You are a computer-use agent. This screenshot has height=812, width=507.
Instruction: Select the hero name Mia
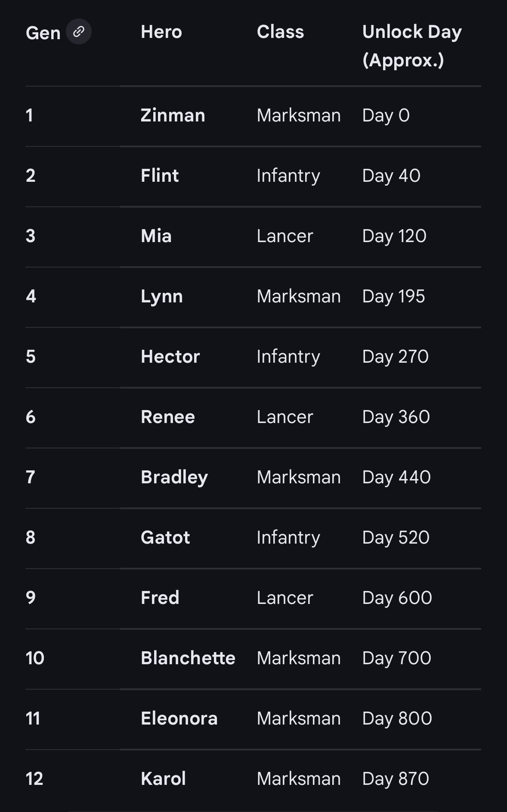[x=156, y=236]
